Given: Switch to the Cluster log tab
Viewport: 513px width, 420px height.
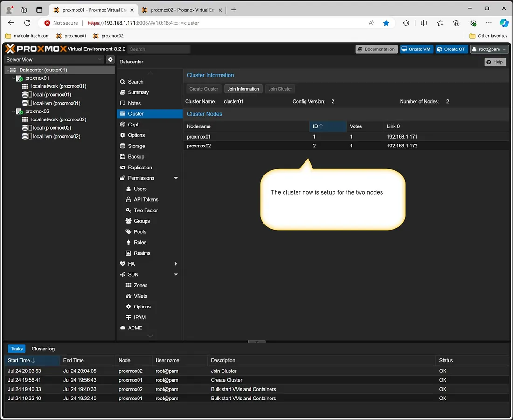Looking at the screenshot, I should point(43,349).
